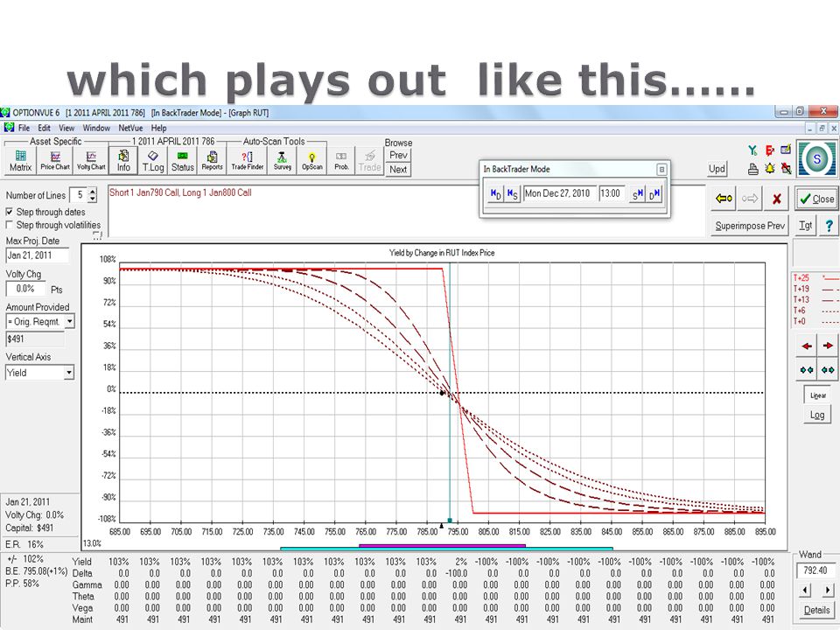
Task: Toggle Step through dates checkbox
Action: [9, 212]
